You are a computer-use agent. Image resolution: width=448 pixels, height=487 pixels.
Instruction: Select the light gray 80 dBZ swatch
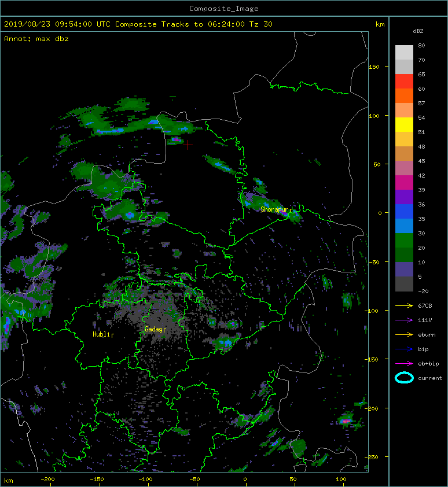tap(404, 52)
